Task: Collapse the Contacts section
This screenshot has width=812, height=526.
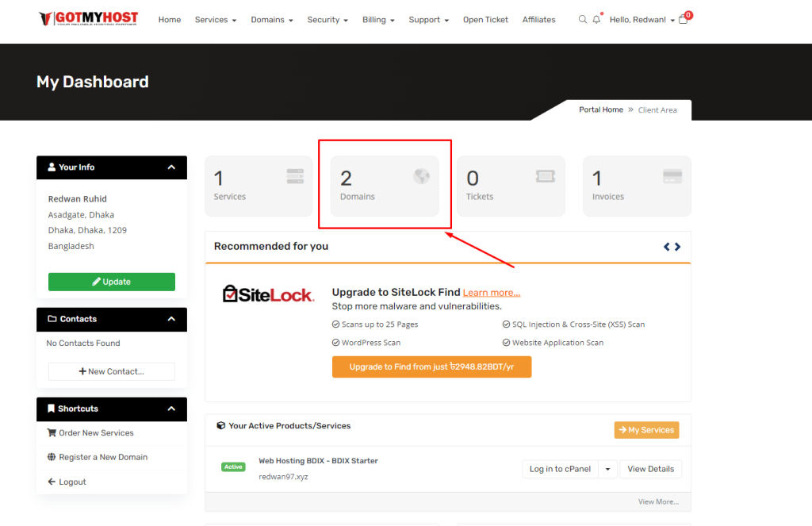Action: coord(170,319)
